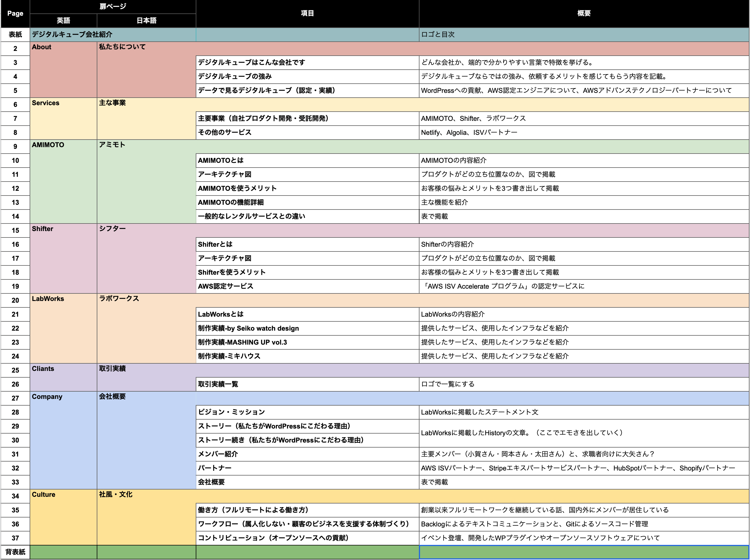This screenshot has height=560, width=750.
Task: Select the 'Services' English title cell
Action: [x=63, y=119]
